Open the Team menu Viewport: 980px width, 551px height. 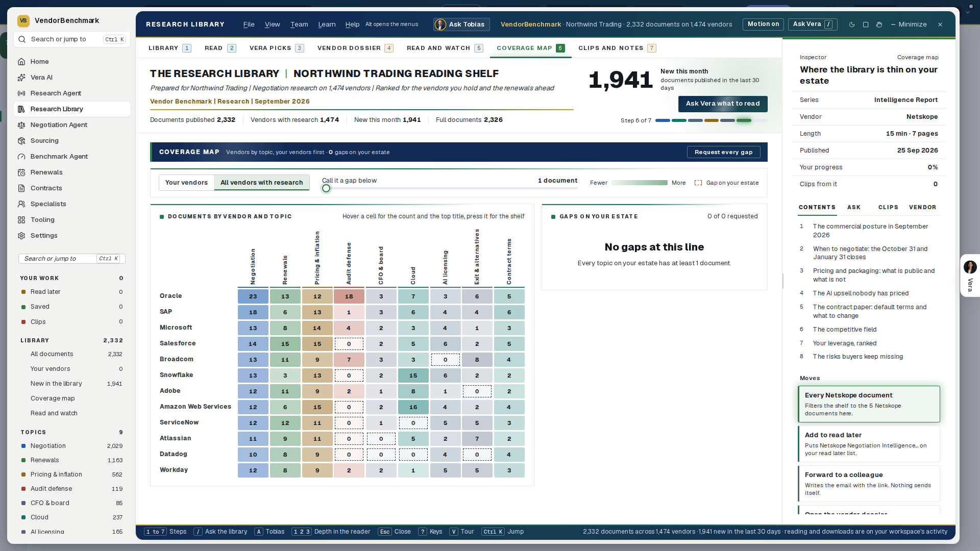point(299,24)
